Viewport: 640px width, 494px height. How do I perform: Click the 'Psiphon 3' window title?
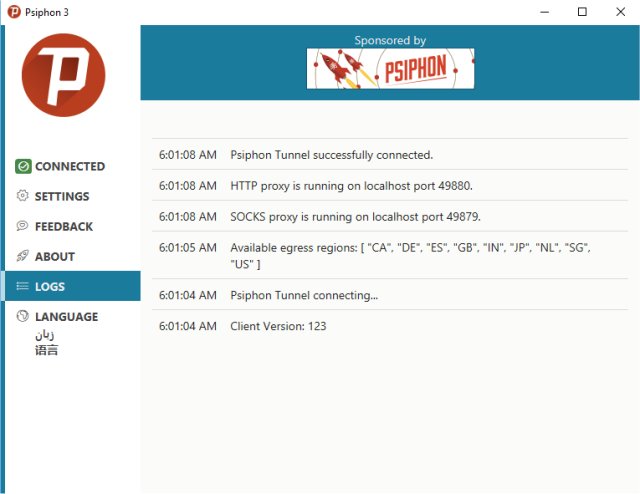[47, 12]
